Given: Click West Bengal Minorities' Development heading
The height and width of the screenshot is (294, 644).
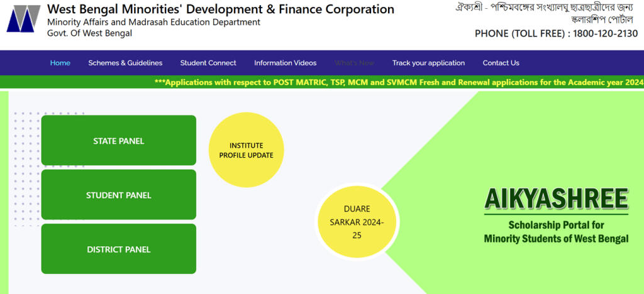Looking at the screenshot, I should coord(221,9).
